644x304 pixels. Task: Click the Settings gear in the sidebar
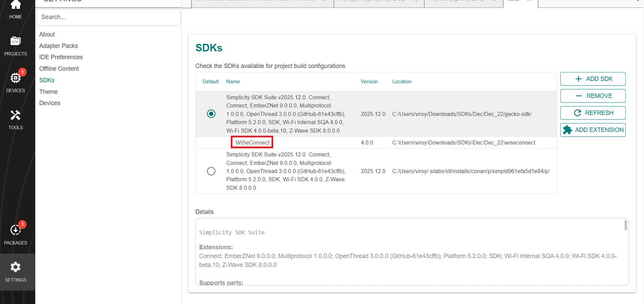(16, 271)
